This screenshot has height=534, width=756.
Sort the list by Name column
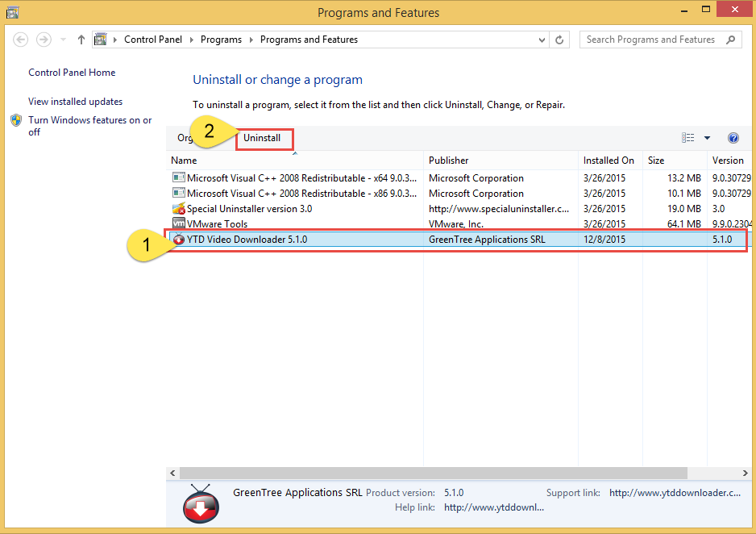pos(295,161)
